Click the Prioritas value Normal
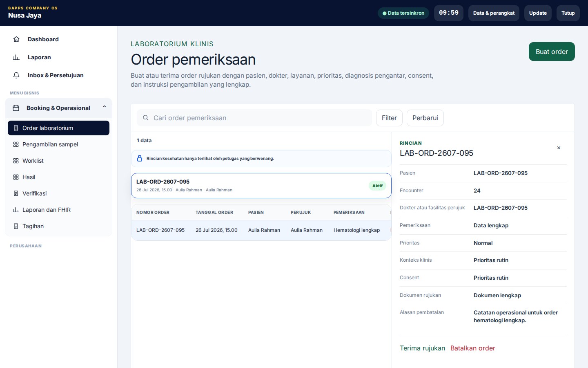 [x=483, y=243]
